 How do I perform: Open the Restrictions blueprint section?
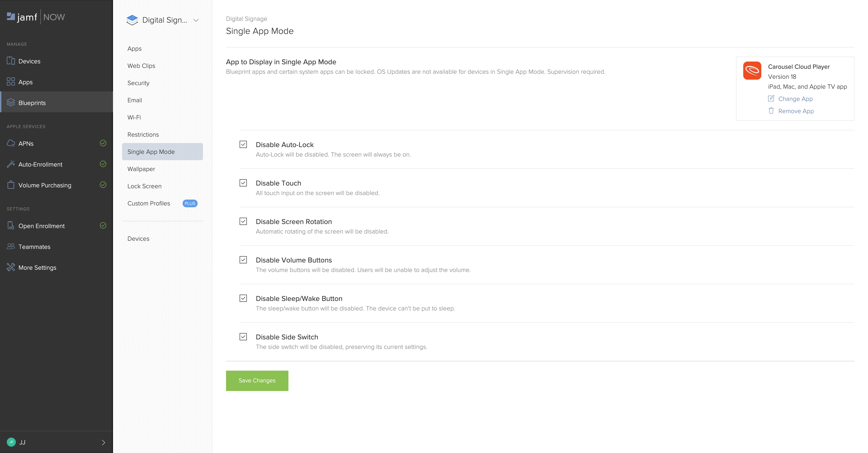143,135
